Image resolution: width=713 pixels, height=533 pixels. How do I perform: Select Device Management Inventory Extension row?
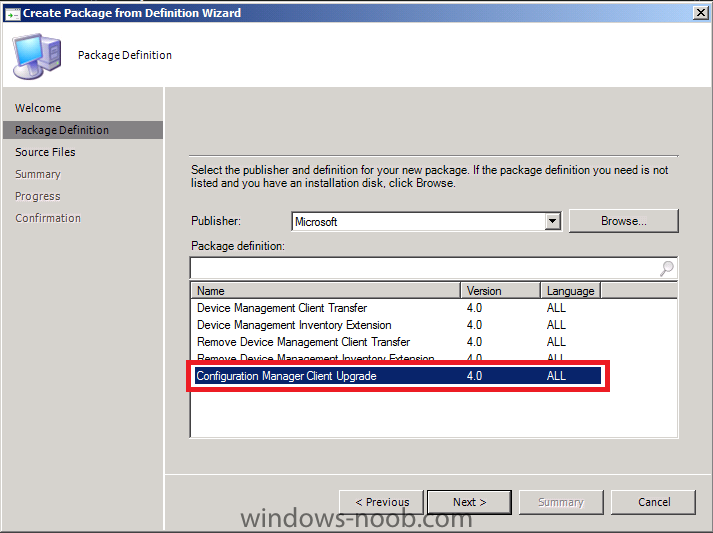[398, 325]
